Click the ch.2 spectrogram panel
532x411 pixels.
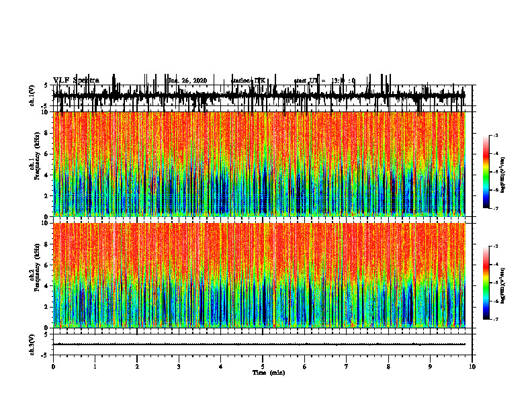(259, 275)
